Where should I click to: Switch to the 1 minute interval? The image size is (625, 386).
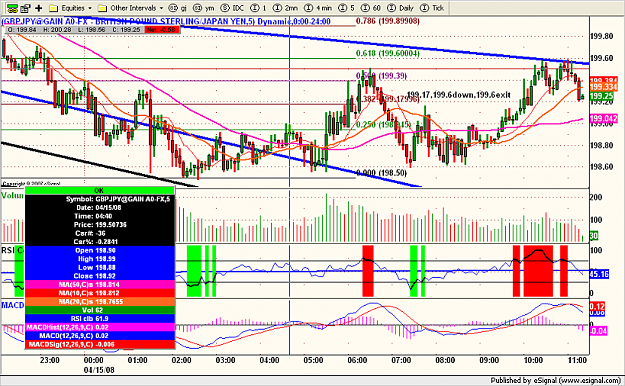259,8
